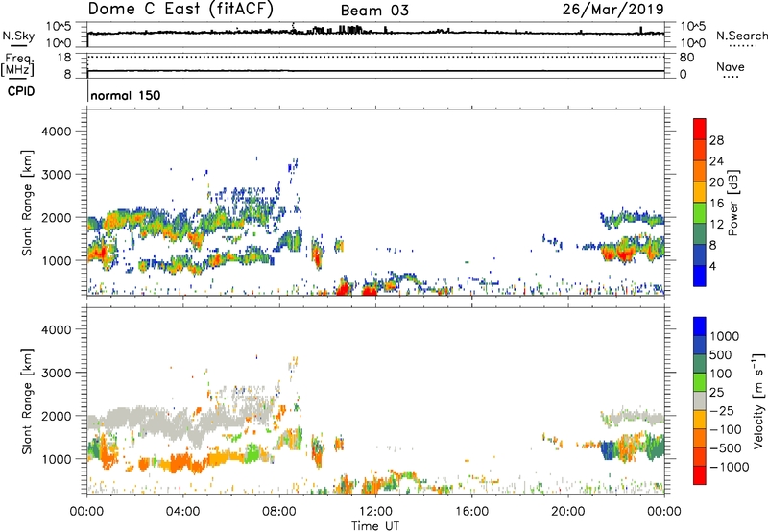This screenshot has width=768, height=532.
Task: Click the "Power [dB]" colorbar title
Action: pyautogui.click(x=733, y=203)
